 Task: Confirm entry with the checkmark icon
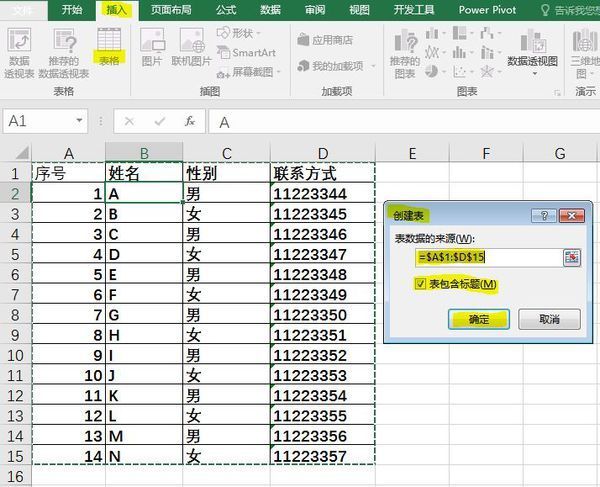pos(160,122)
